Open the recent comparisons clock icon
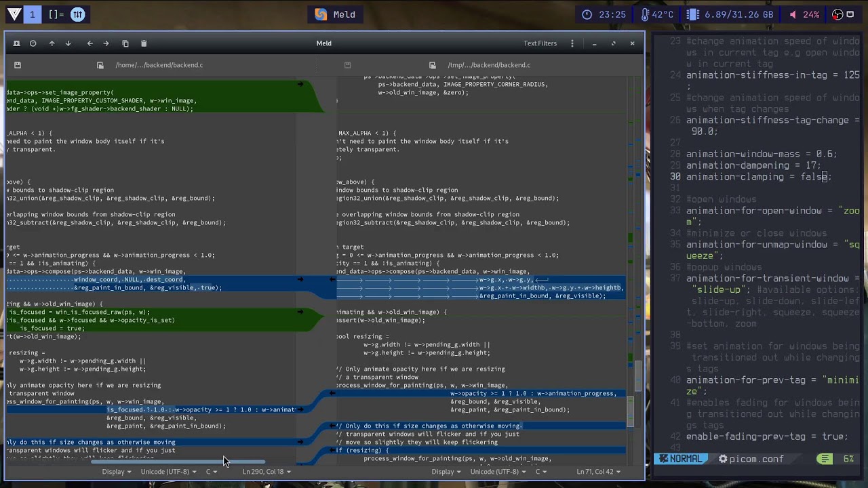 pos(33,43)
